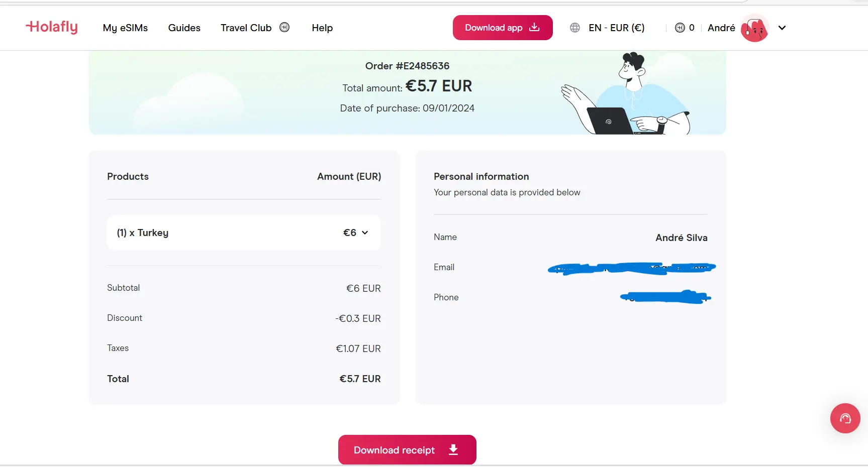Viewport: 868px width, 467px height.
Task: Click the Holafly logo
Action: pyautogui.click(x=51, y=27)
